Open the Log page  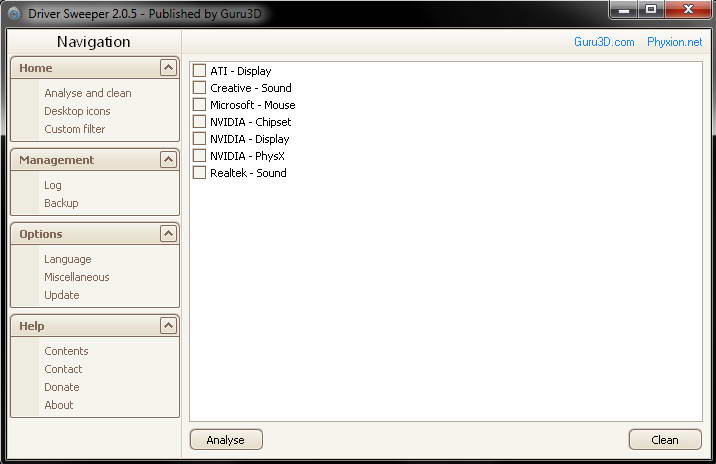click(53, 185)
